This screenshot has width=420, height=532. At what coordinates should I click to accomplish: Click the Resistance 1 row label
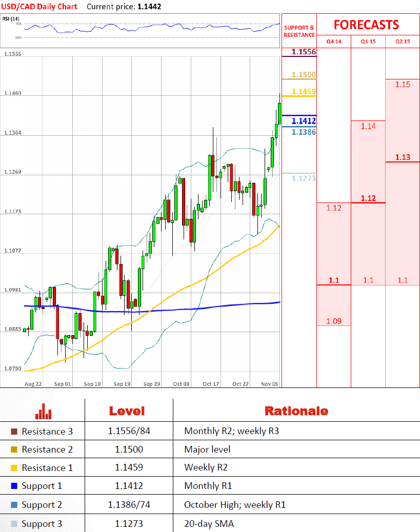point(47,468)
